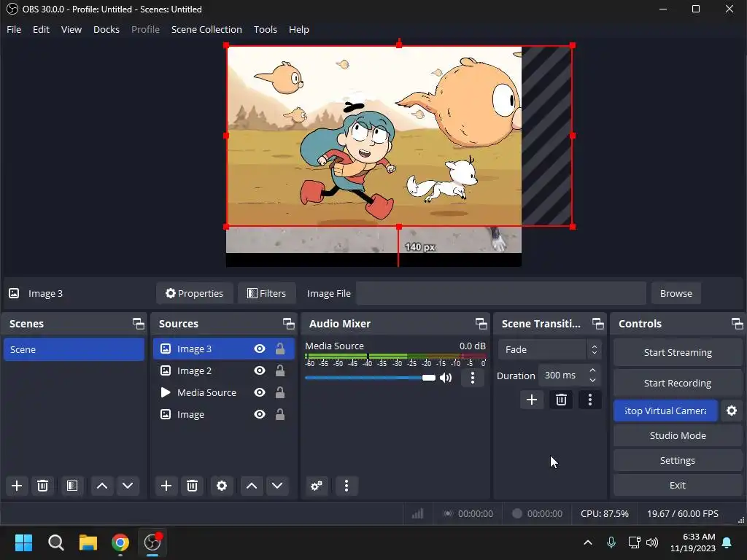Screen dimensions: 747x560
Task: Pop out the Scenes dock
Action: [x=139, y=324]
